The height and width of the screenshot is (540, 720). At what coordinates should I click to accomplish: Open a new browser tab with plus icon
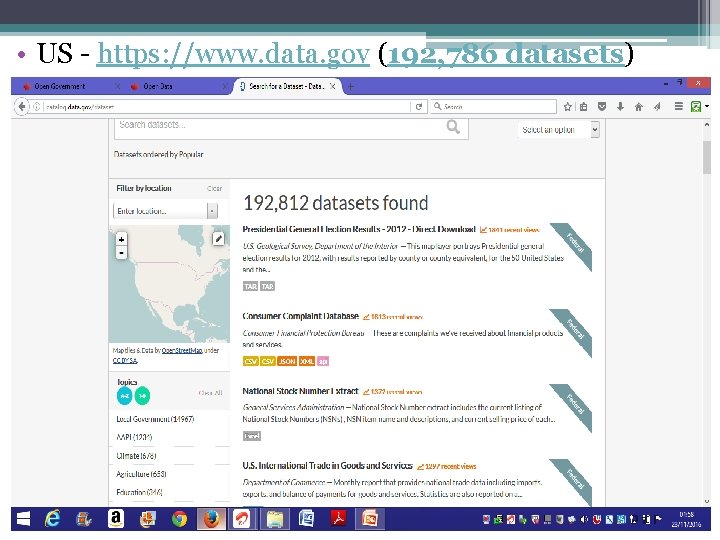351,86
